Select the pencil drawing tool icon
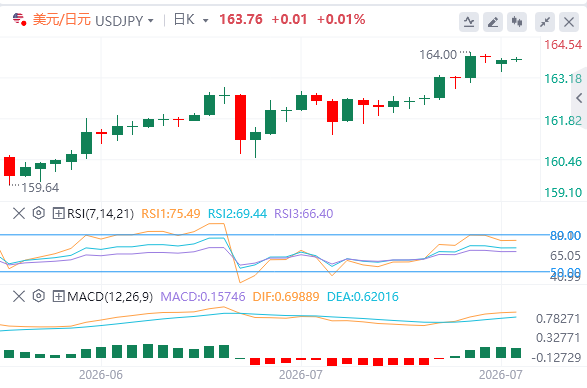587x388 pixels. [493, 22]
